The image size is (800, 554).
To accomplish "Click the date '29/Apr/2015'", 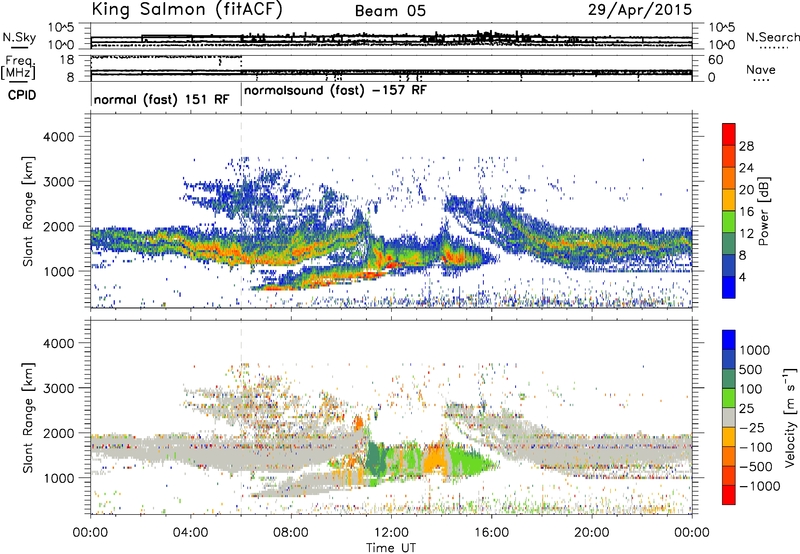I will (640, 9).
